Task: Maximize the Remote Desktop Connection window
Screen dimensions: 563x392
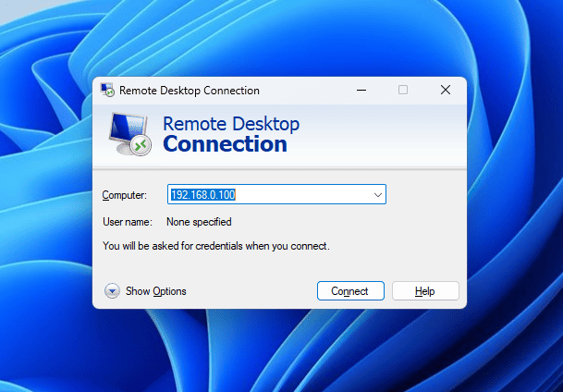Action: [x=403, y=90]
